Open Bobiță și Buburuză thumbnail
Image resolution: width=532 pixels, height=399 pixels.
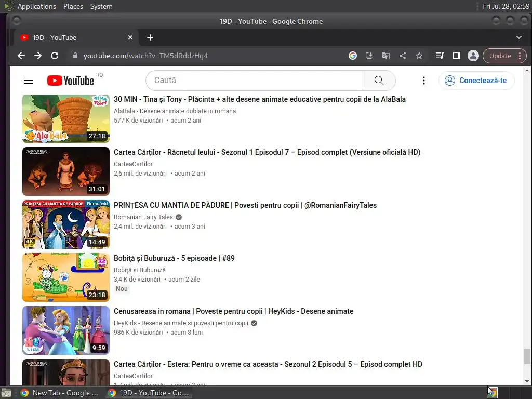[66, 277]
